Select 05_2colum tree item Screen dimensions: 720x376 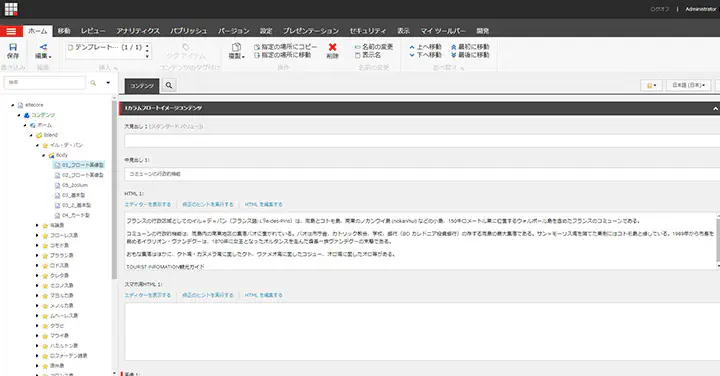pos(71,185)
